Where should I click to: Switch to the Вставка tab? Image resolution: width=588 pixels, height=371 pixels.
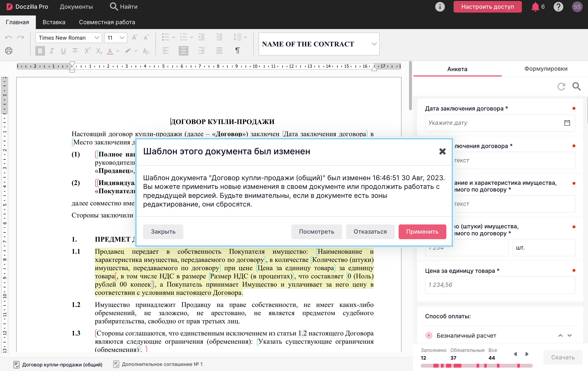point(54,22)
